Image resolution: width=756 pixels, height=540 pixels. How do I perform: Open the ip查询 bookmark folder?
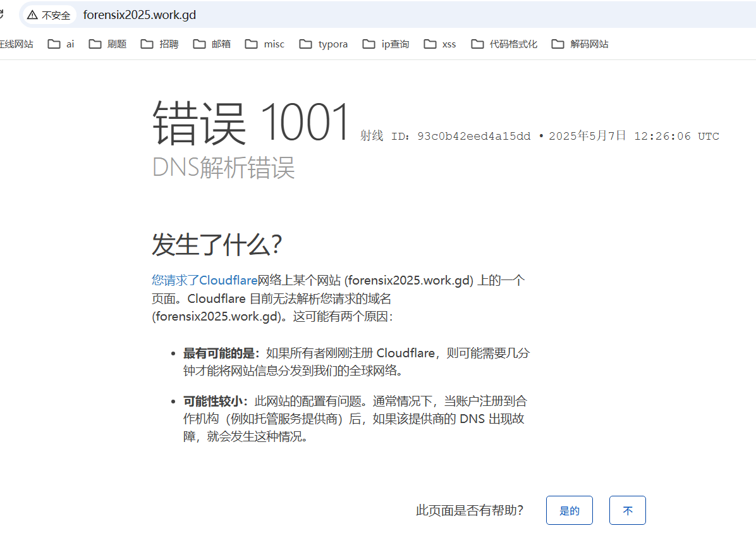(x=386, y=44)
